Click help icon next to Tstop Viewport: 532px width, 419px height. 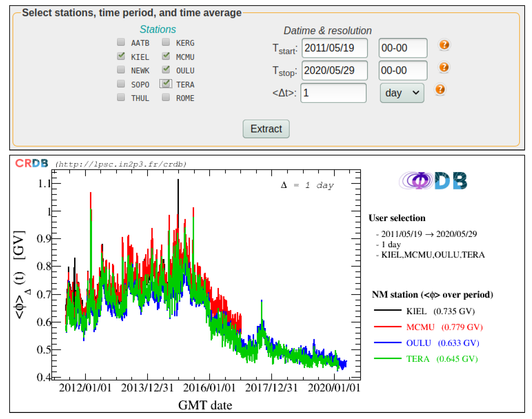pos(444,67)
